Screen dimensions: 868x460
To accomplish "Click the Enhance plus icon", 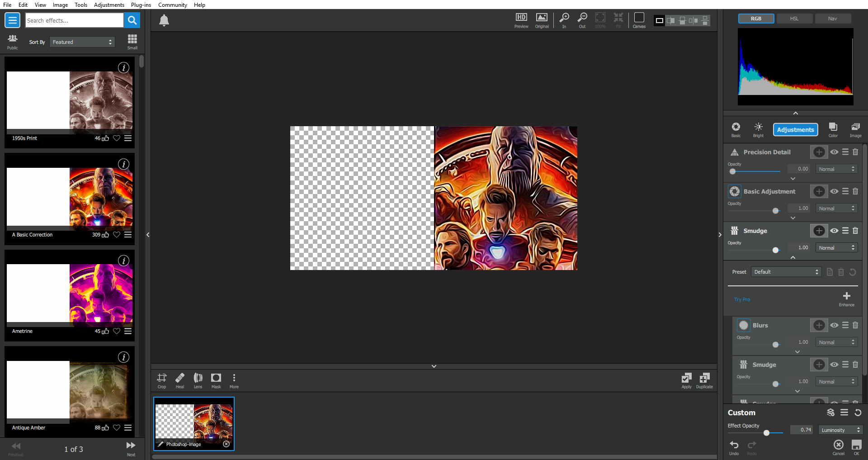I will pyautogui.click(x=847, y=299).
